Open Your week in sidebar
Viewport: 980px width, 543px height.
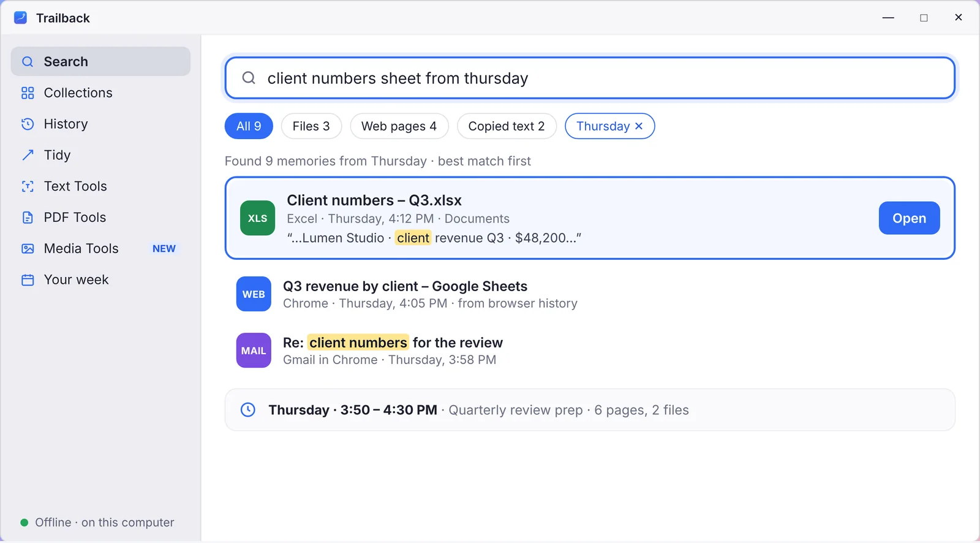100,280
